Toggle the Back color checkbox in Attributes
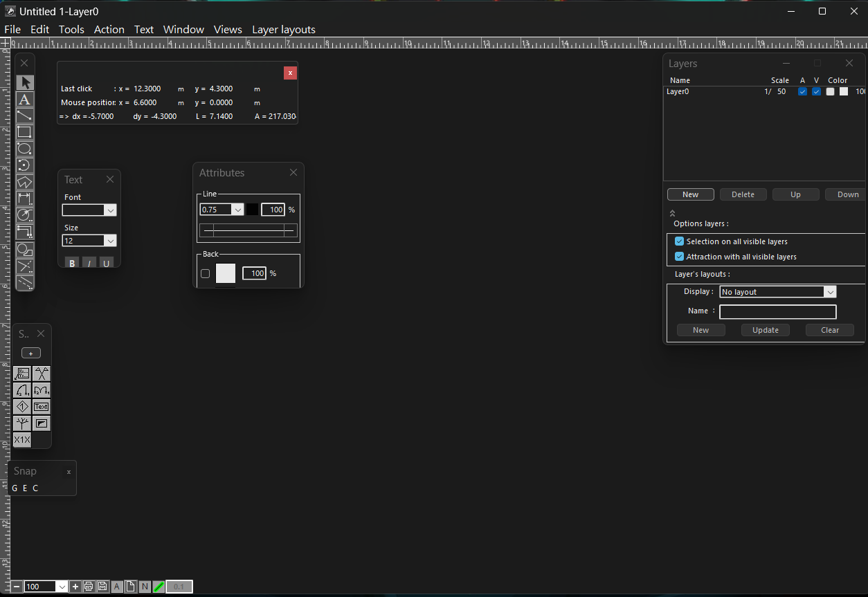This screenshot has height=597, width=868. pos(205,273)
